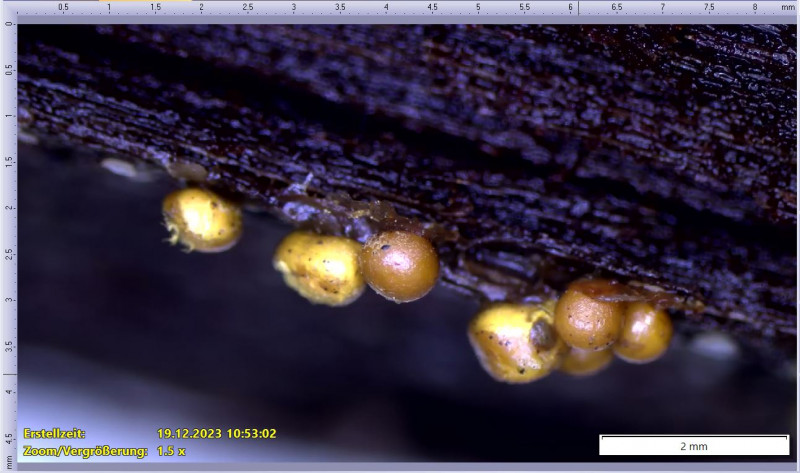Click the pale yellow sphere in the middle pair

coord(319,267)
